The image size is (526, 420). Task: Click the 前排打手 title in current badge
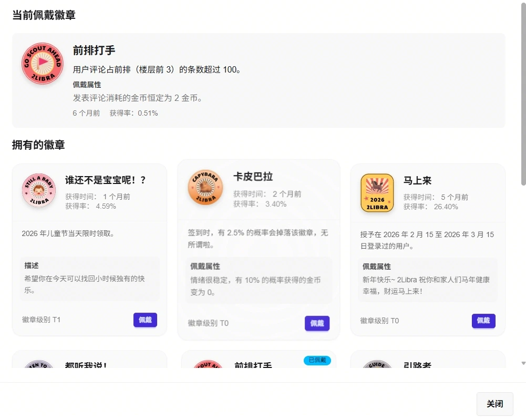[x=94, y=50]
